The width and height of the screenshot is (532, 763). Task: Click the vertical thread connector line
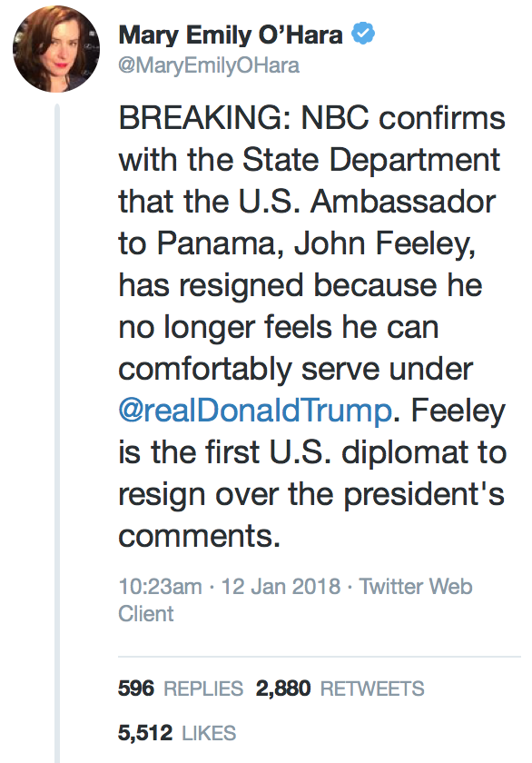[57, 433]
